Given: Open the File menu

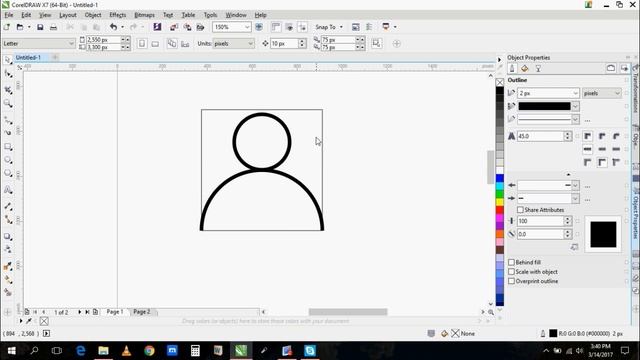Looking at the screenshot, I should tap(9, 15).
